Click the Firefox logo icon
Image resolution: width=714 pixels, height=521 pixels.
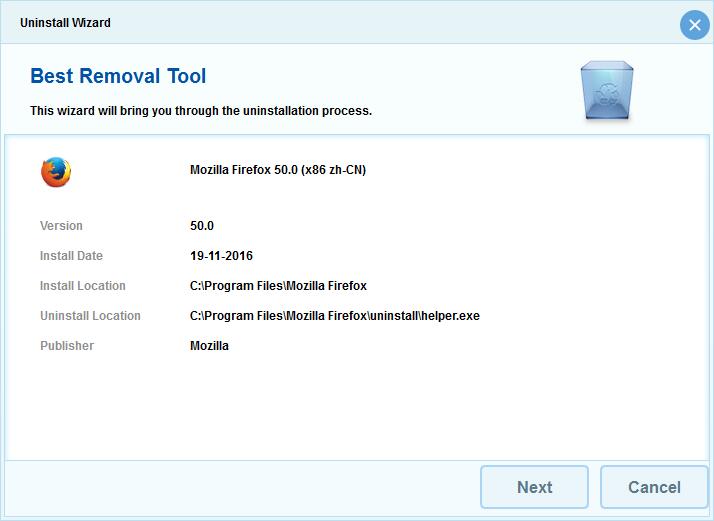(x=56, y=172)
